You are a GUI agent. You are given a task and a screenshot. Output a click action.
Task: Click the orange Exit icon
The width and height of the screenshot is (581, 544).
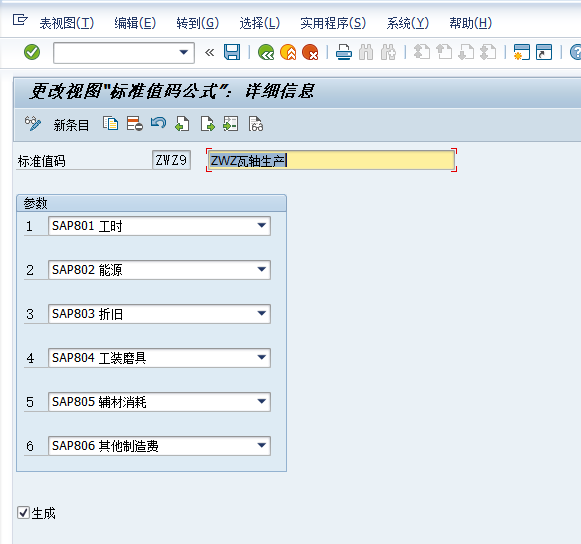[x=288, y=52]
